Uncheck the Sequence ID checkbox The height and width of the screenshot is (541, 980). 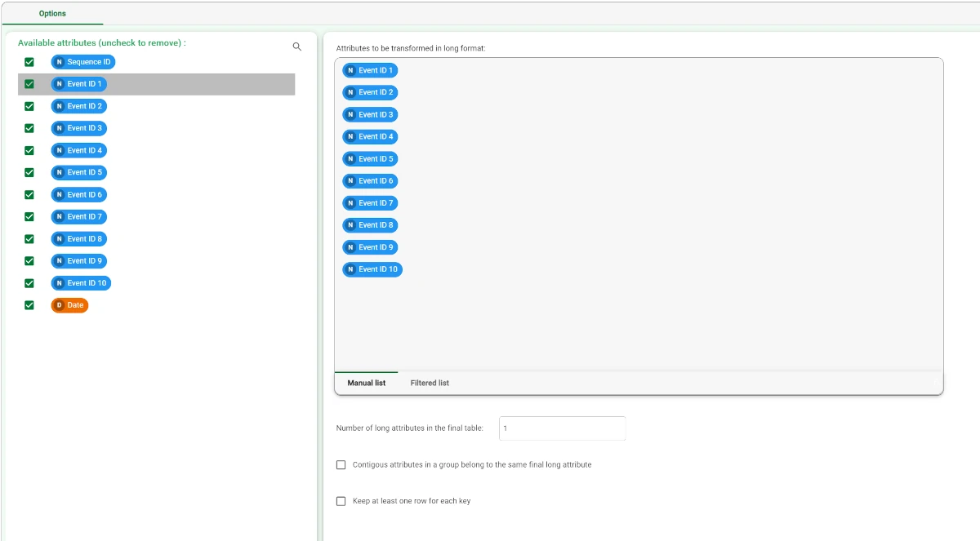[x=29, y=62]
